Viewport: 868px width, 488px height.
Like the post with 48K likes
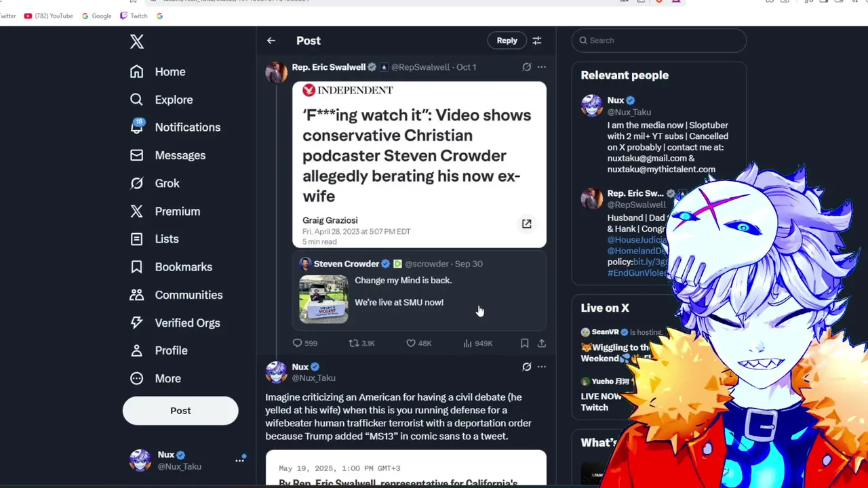pos(418,344)
